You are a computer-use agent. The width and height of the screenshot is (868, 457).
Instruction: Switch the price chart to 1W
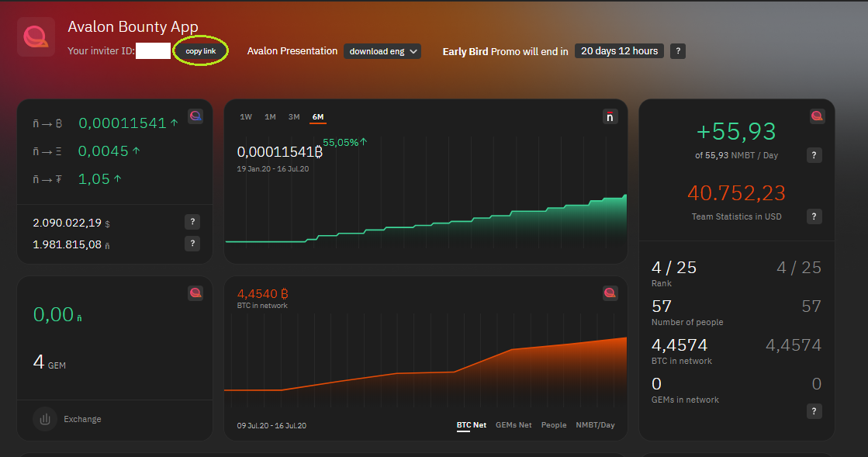246,117
